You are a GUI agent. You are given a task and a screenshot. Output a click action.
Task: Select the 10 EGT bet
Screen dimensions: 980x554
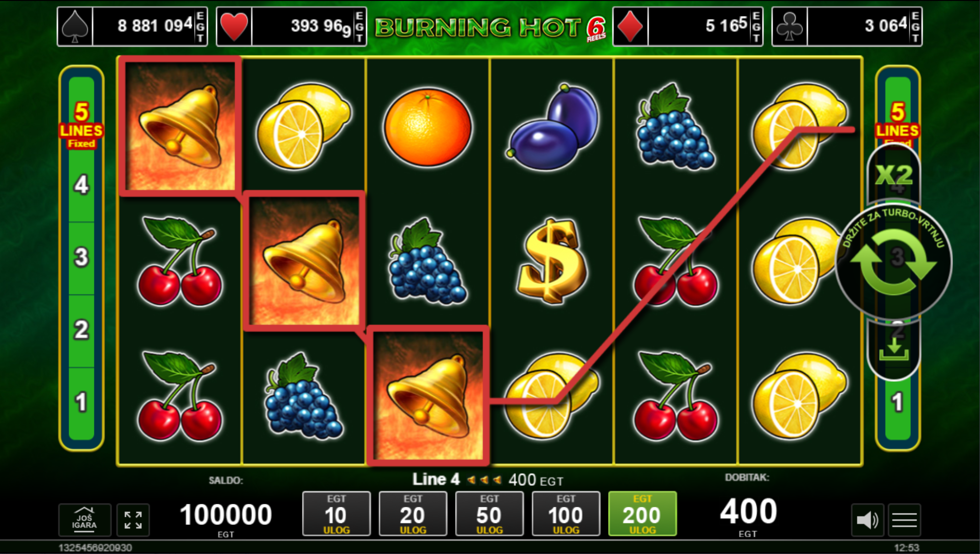coord(336,513)
